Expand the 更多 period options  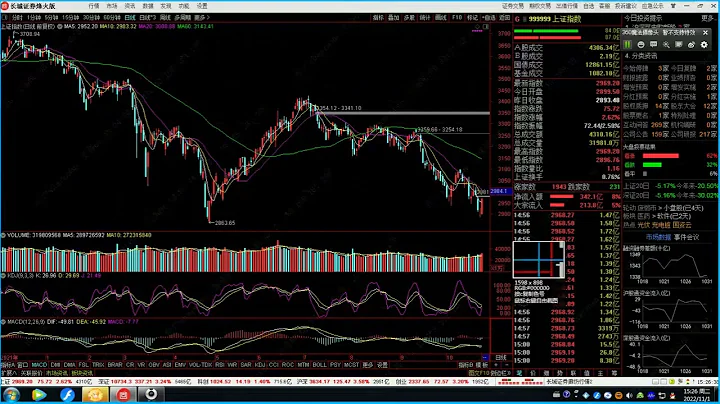(x=202, y=17)
